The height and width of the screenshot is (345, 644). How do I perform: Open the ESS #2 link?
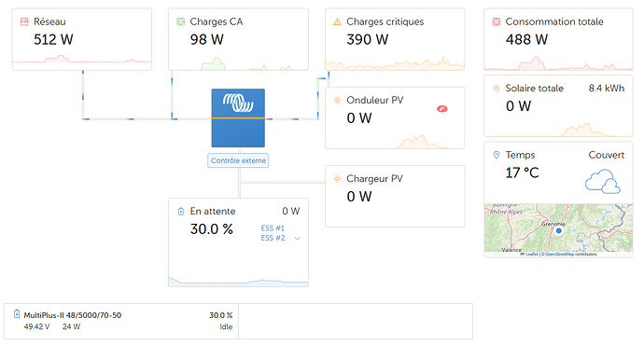coord(273,238)
